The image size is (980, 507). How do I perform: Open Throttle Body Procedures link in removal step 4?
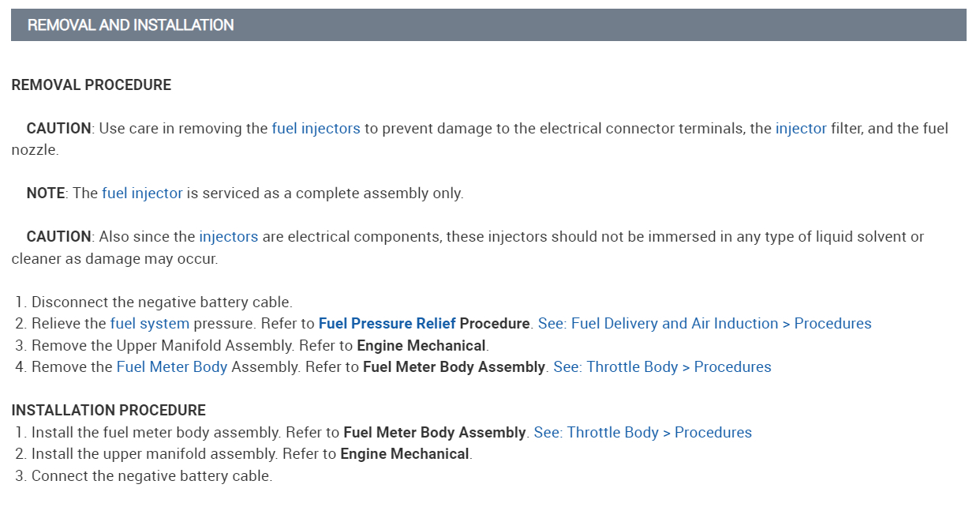point(662,367)
